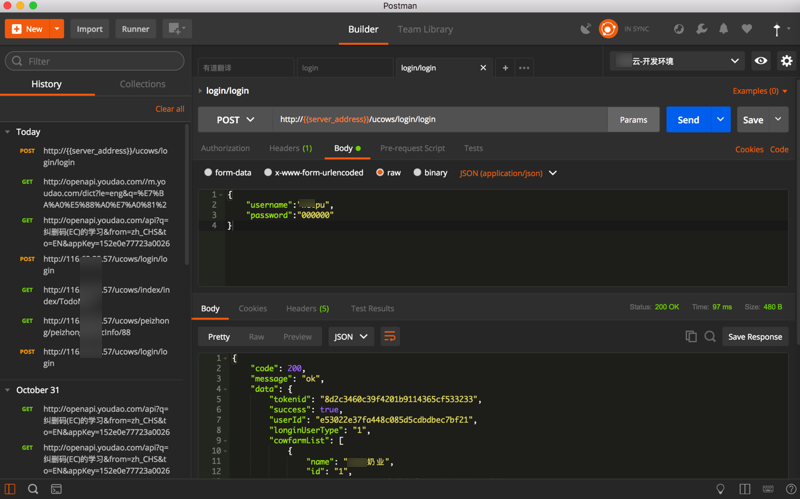800x499 pixels.
Task: Open the interceptor satellite icon
Action: click(x=586, y=29)
